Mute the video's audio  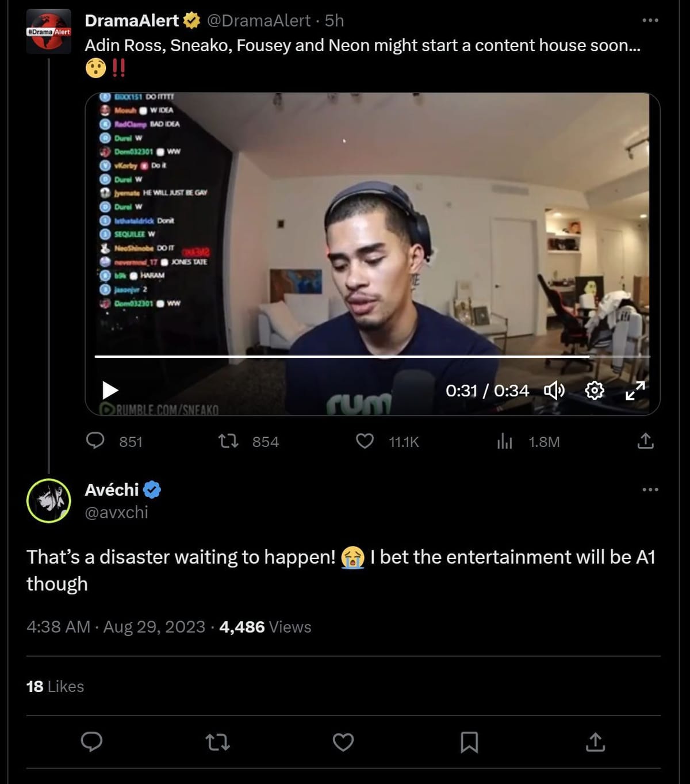(x=554, y=390)
